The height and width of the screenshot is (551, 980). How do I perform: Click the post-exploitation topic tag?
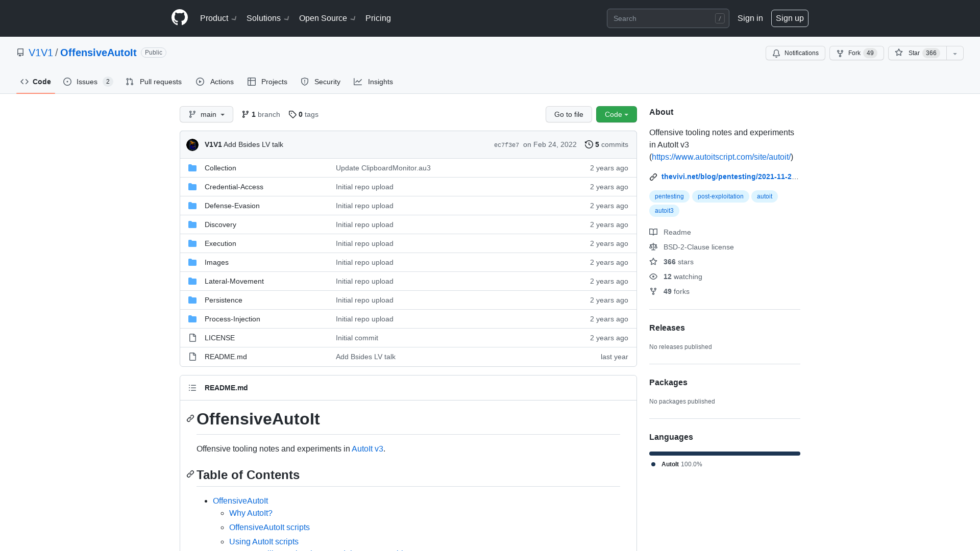[721, 196]
